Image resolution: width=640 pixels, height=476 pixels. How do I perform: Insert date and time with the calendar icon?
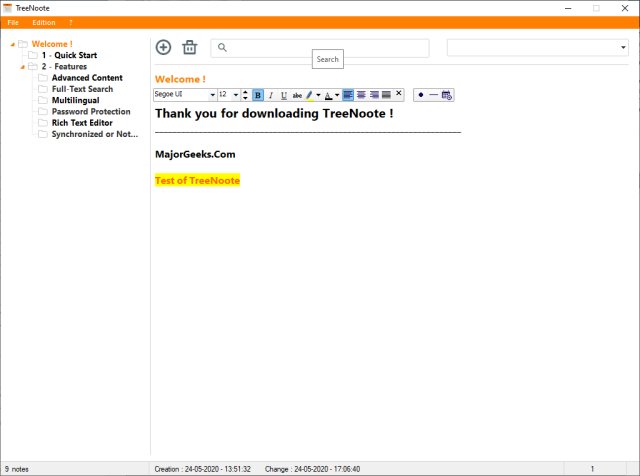(x=447, y=95)
